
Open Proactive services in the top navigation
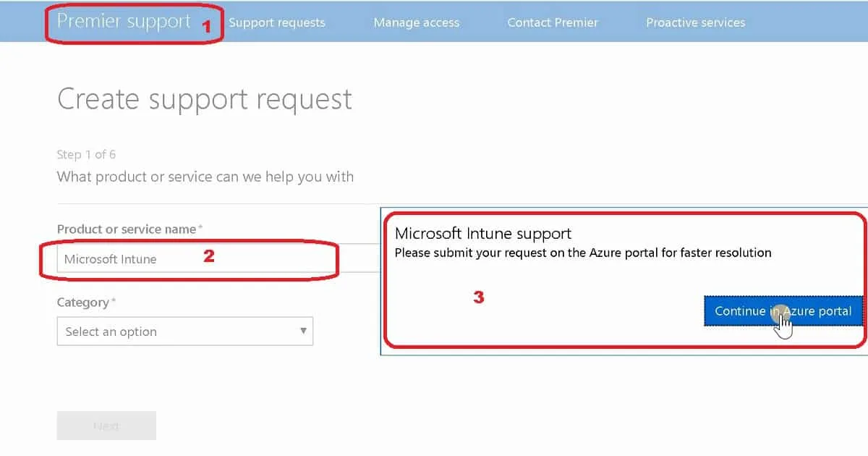pyautogui.click(x=695, y=22)
